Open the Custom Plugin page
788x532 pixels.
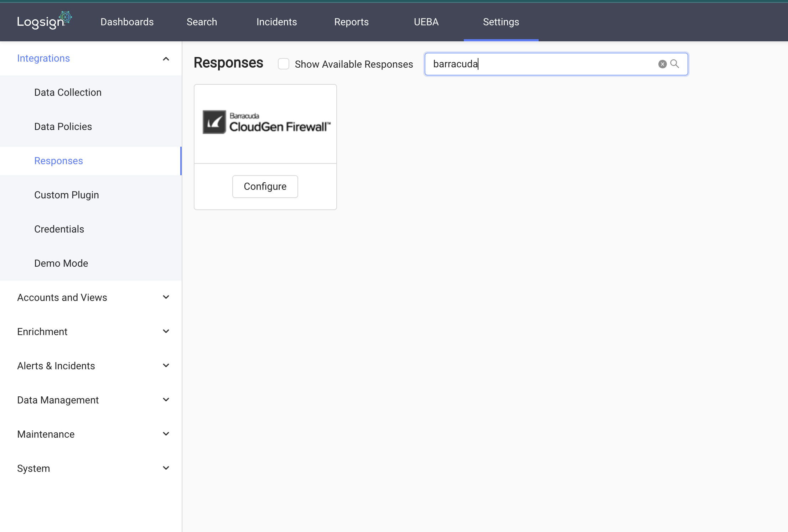[91, 195]
